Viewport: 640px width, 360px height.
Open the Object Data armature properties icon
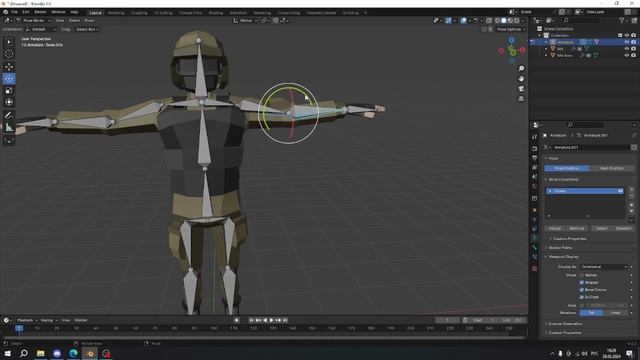[x=535, y=238]
